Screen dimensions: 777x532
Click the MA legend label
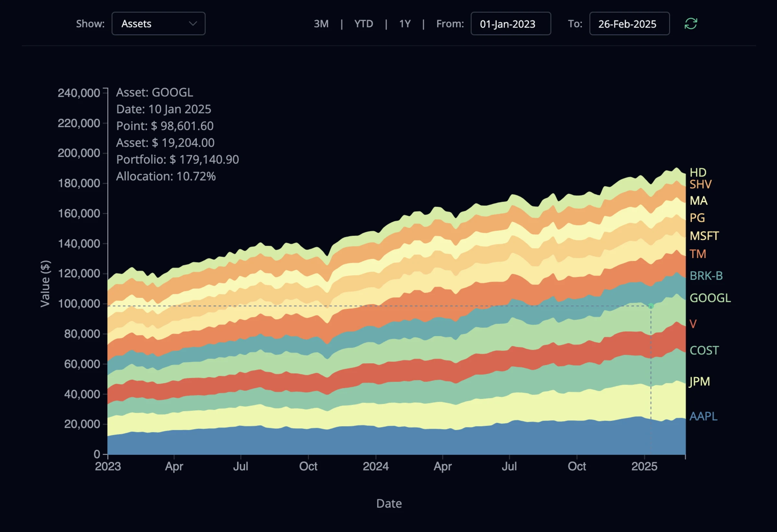click(x=698, y=201)
